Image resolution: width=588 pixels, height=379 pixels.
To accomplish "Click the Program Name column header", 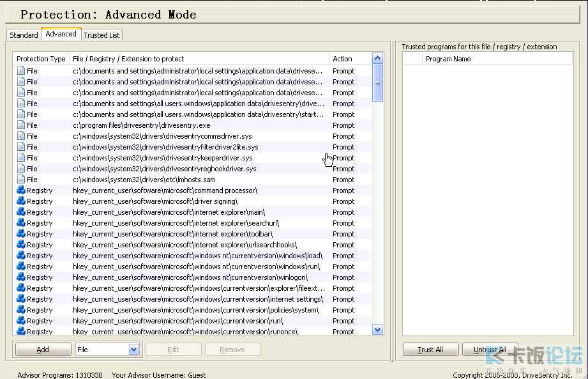I will click(448, 59).
